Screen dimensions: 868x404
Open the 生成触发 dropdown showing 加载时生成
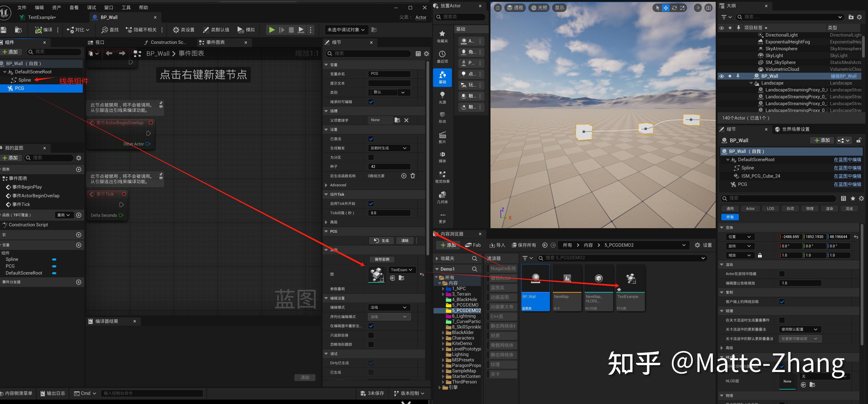click(x=389, y=148)
